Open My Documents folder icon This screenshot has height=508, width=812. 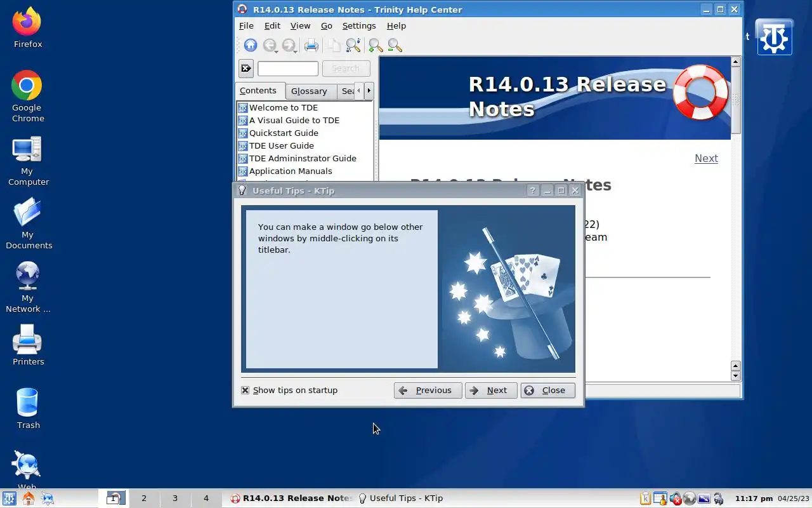[27, 224]
